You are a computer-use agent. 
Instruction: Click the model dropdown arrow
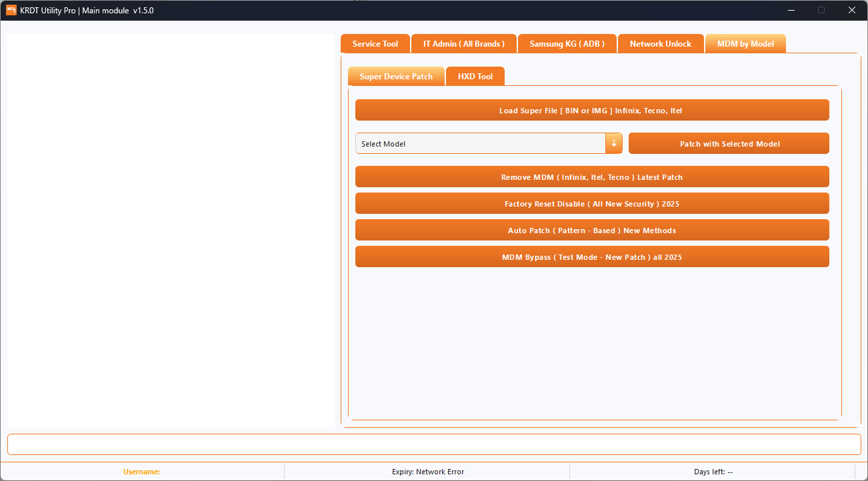613,143
